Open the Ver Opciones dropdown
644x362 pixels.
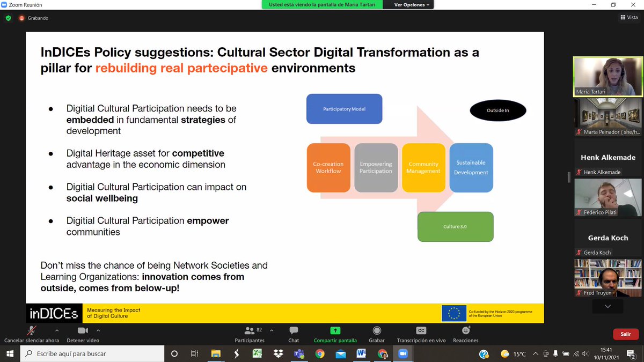[x=412, y=5]
